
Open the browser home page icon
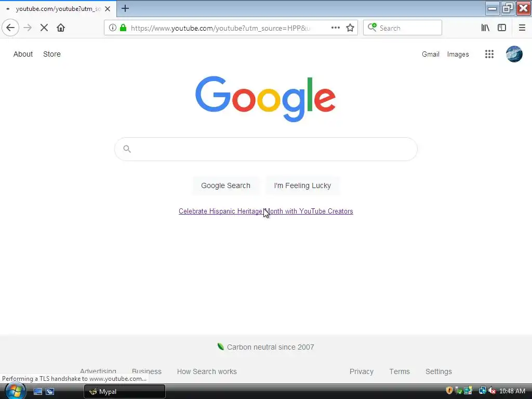(61, 28)
